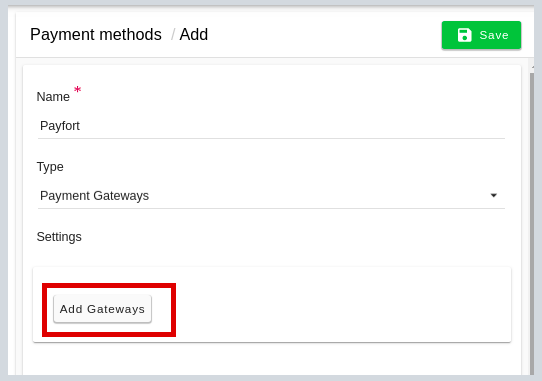The height and width of the screenshot is (381, 542).
Task: Click the blank form area below the Settings card
Action: point(272,359)
